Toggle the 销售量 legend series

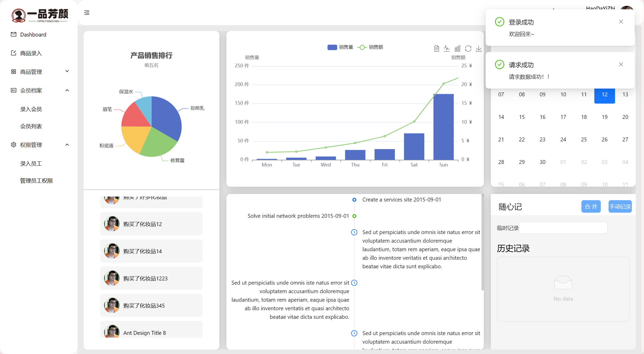pyautogui.click(x=340, y=47)
